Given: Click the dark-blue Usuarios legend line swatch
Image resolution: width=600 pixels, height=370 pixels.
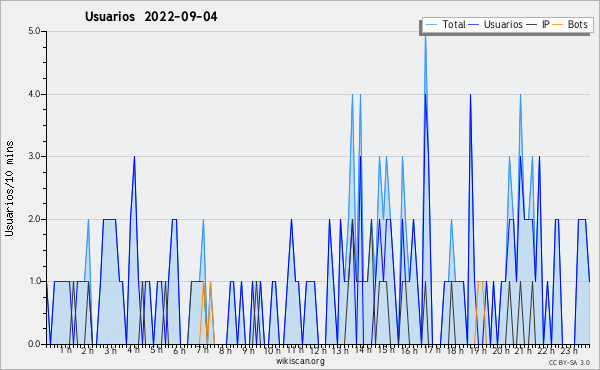Looking at the screenshot, I should pos(474,25).
